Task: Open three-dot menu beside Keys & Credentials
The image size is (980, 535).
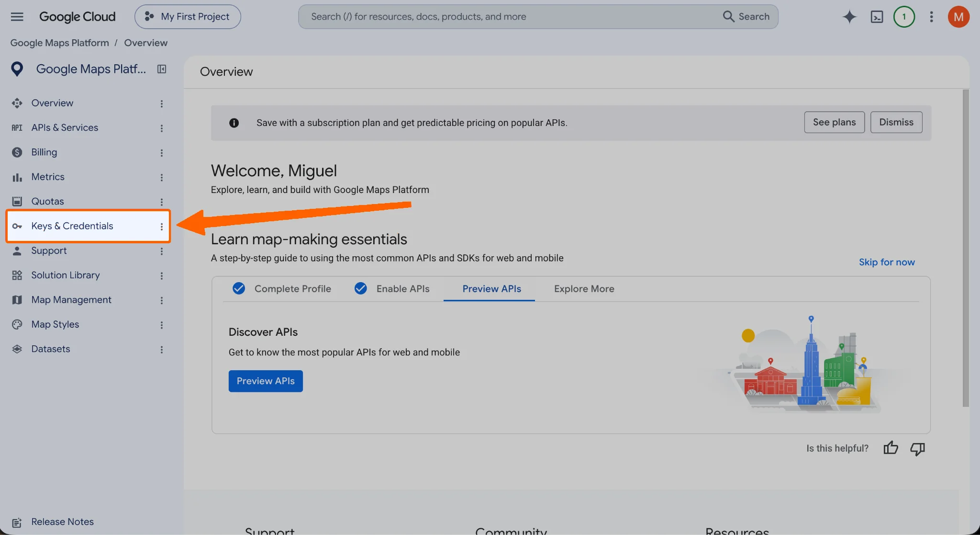Action: pos(162,227)
